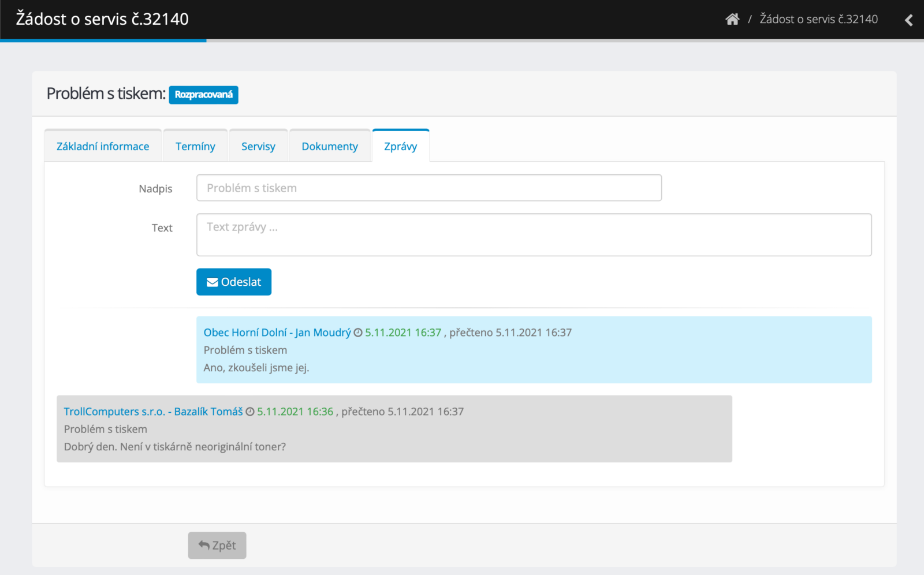The width and height of the screenshot is (924, 575).
Task: Click breadcrumb text Žádost o servis č.32140
Action: (818, 19)
